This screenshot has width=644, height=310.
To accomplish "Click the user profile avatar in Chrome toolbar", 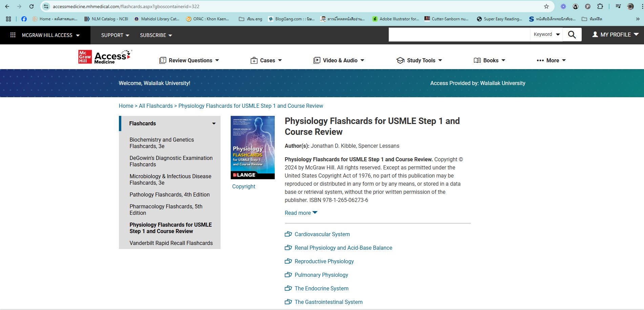I will pos(630,6).
